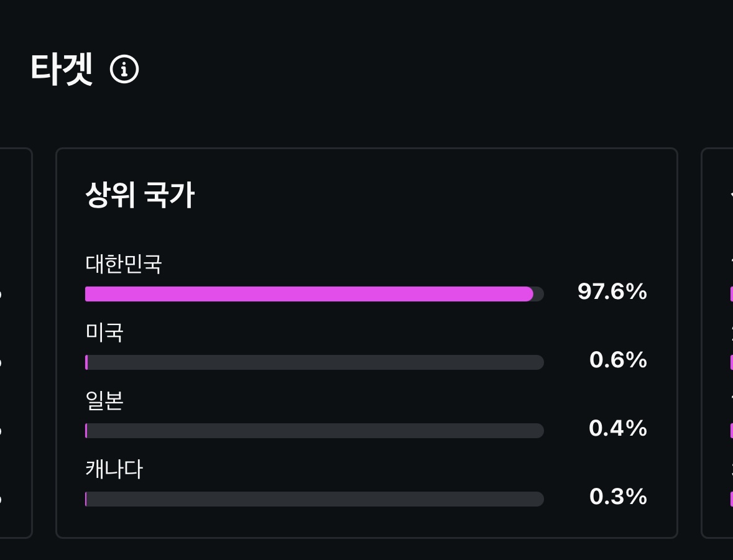Click the 일본 country label
Viewport: 733px width, 560px height.
tap(104, 401)
